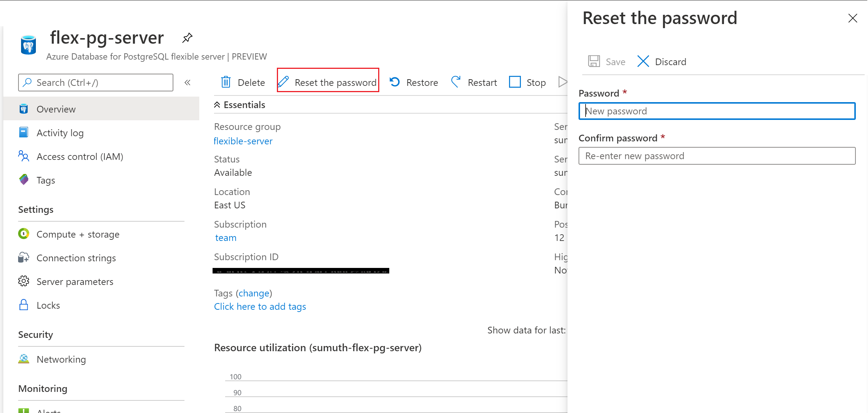This screenshot has width=868, height=413.
Task: Click the Save password icon
Action: click(x=593, y=61)
